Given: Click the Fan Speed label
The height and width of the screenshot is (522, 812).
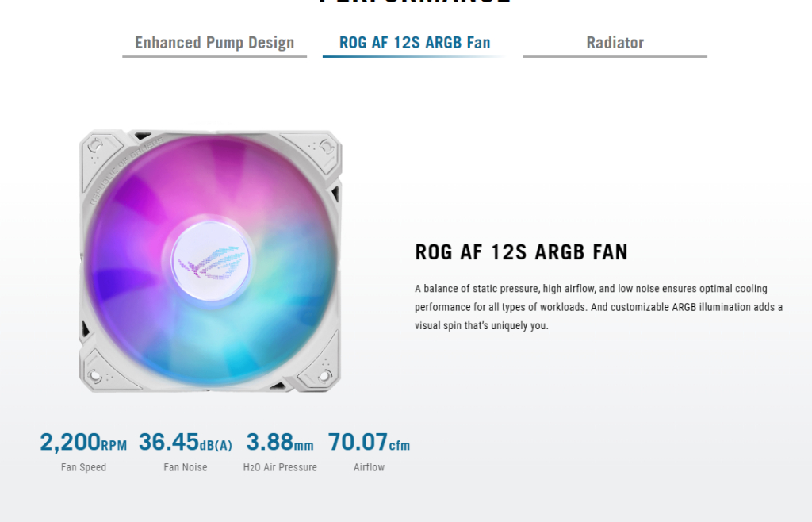Looking at the screenshot, I should click(x=82, y=467).
